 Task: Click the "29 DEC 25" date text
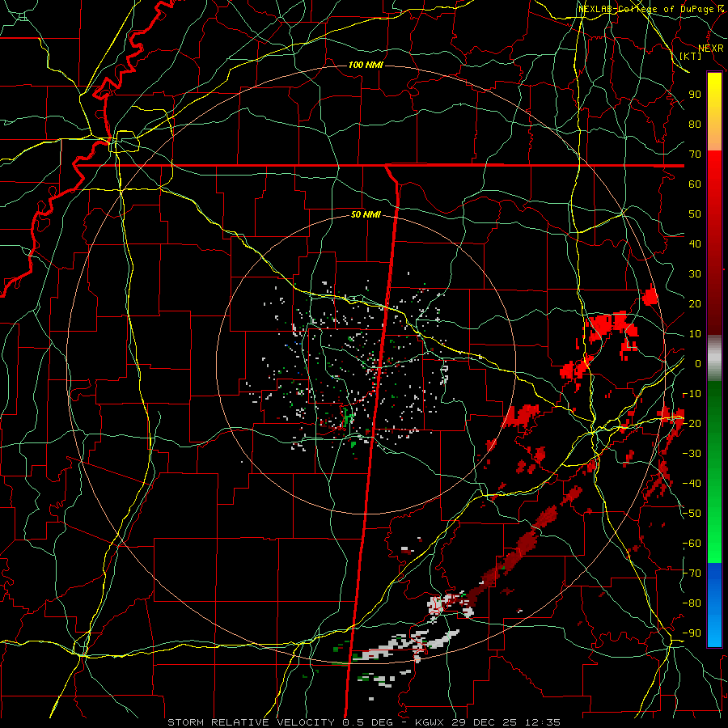pos(485,722)
